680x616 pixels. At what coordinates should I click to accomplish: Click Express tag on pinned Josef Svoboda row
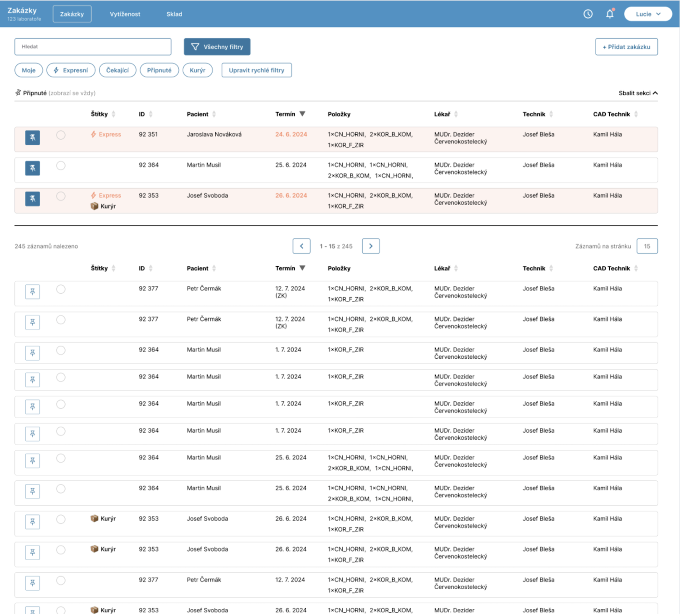point(106,196)
